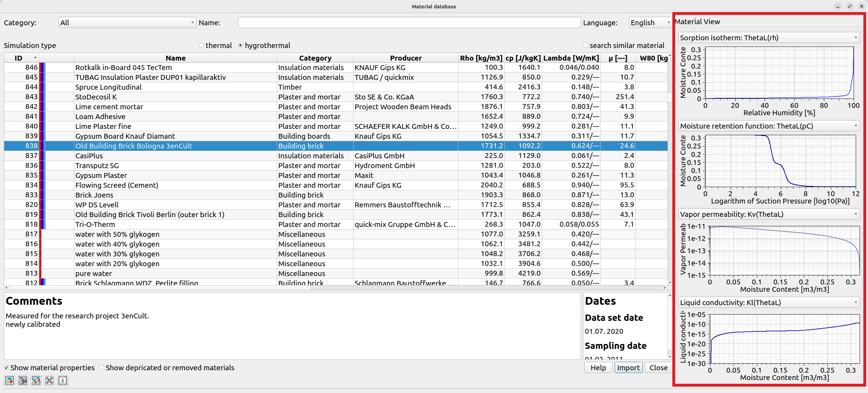868x393 pixels.
Task: Click the three-colored-dots options icon
Action: click(63, 380)
